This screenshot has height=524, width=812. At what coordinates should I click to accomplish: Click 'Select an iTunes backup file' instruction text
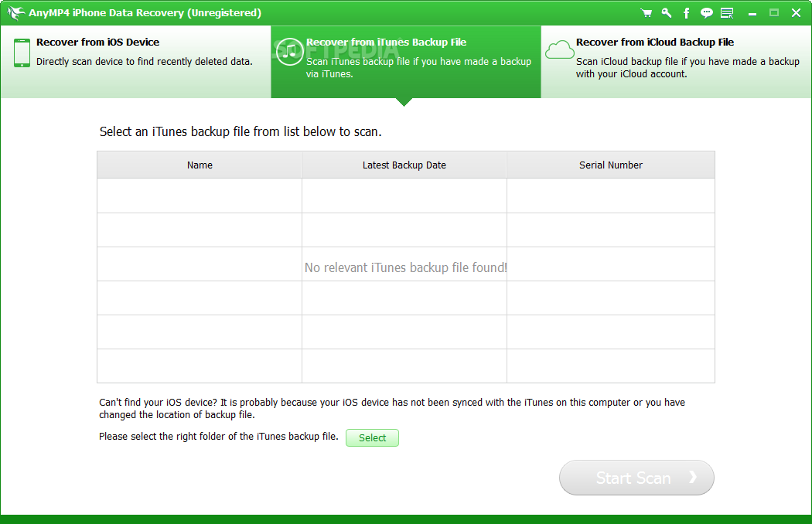pos(241,132)
